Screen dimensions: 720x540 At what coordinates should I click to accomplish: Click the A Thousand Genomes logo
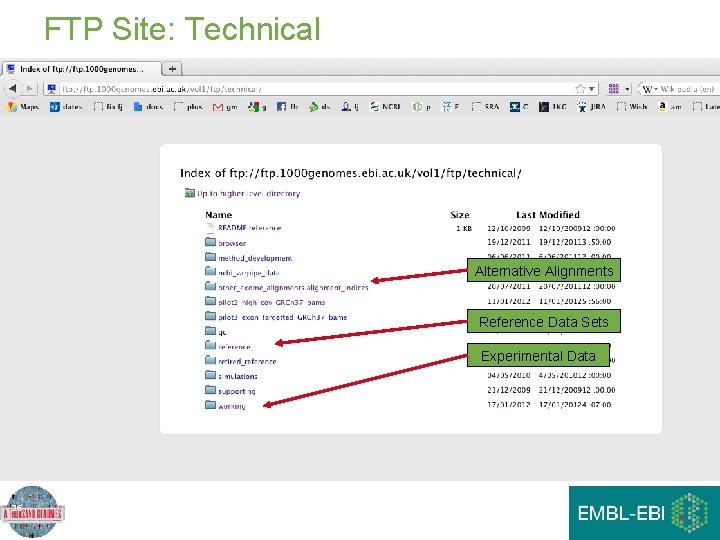point(33,512)
